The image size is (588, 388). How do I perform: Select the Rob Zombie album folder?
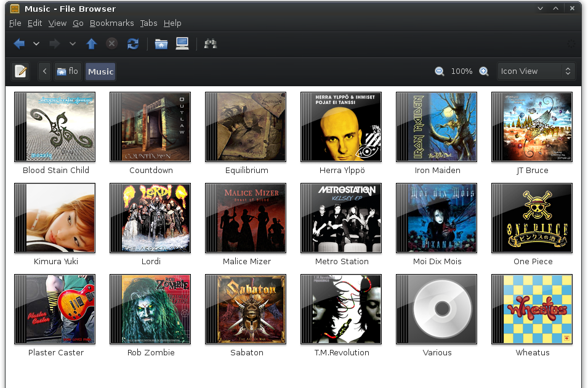pos(150,309)
